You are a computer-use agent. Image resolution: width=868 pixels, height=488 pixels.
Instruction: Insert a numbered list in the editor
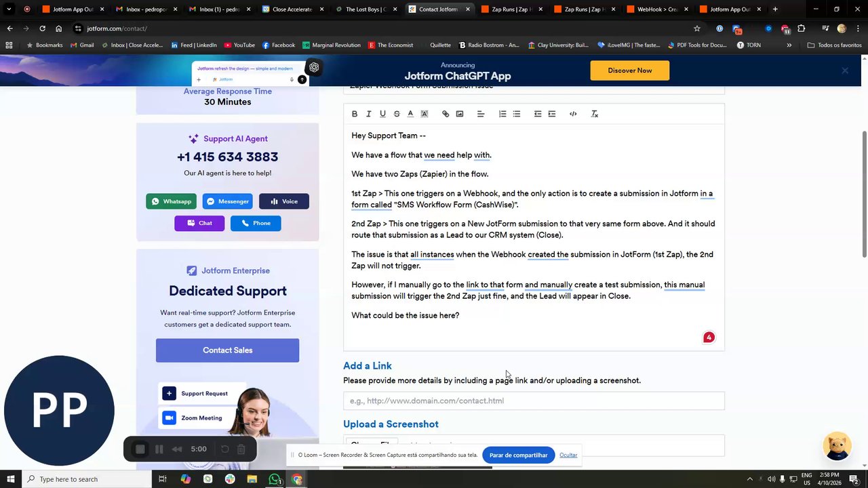tap(502, 114)
